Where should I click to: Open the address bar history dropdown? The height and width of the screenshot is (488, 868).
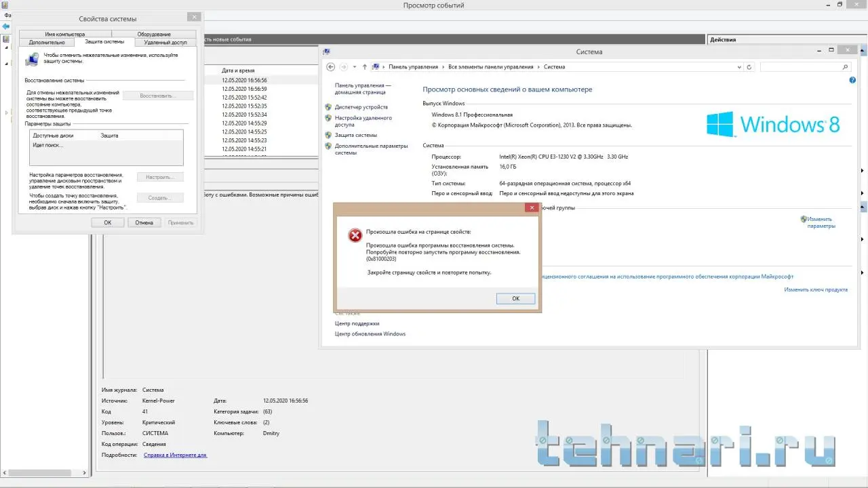[739, 67]
